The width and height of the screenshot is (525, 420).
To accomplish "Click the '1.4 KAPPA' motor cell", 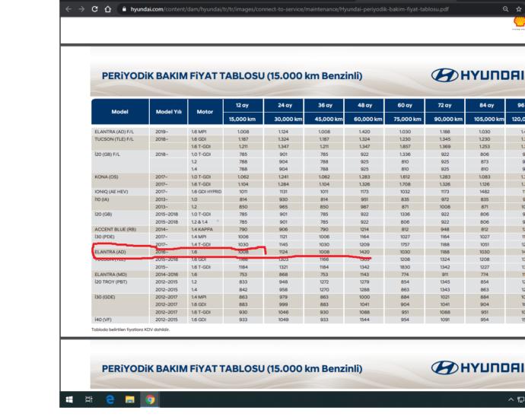I will click(202, 229).
